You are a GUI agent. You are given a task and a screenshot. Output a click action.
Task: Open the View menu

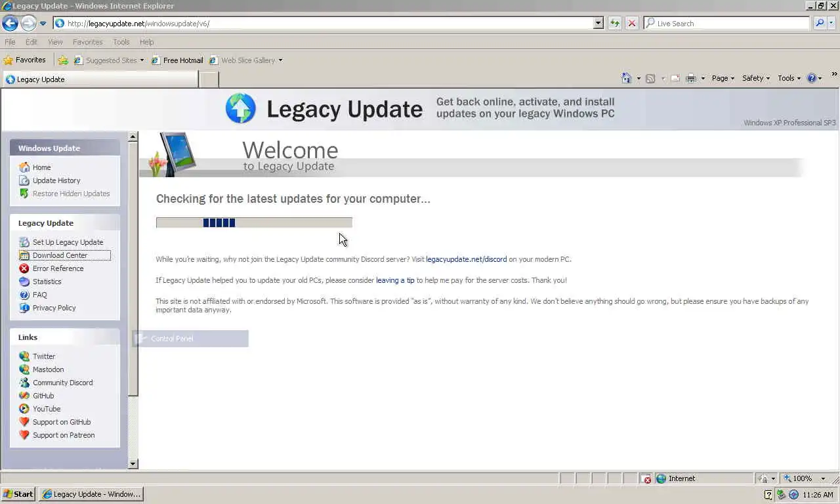click(55, 42)
